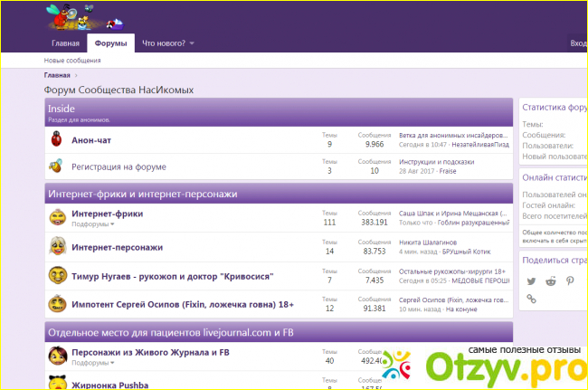Click the emoji icon beside Интернет-фрики
The height and width of the screenshot is (390, 588).
point(57,217)
